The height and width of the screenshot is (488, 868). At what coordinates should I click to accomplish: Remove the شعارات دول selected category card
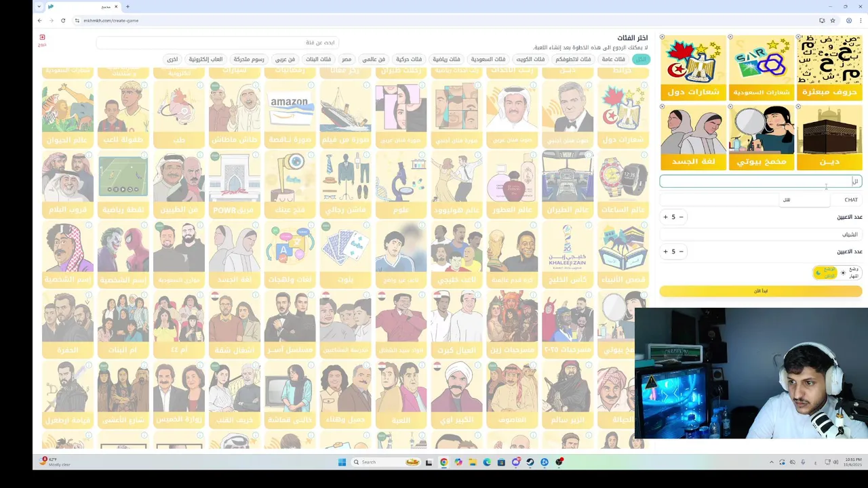click(x=663, y=37)
